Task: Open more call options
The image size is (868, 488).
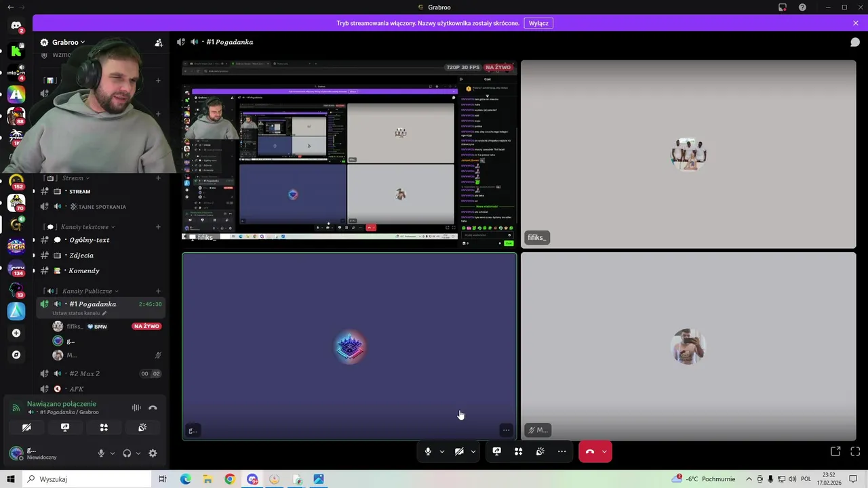Action: click(x=562, y=451)
